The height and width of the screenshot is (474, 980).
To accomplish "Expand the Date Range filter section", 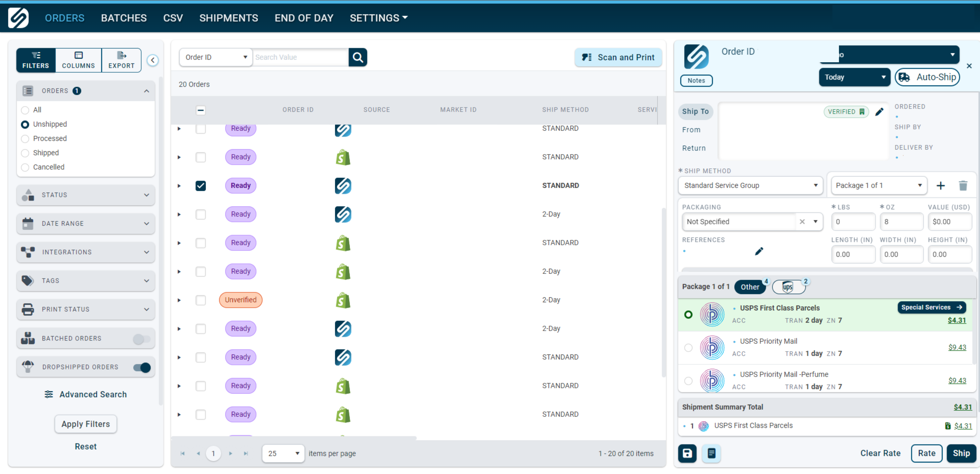I will click(86, 223).
